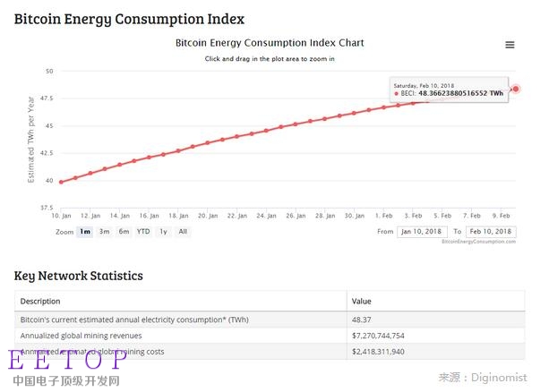Click the To date field Feb 10, 2018
This screenshot has width=549, height=392.
click(x=491, y=232)
